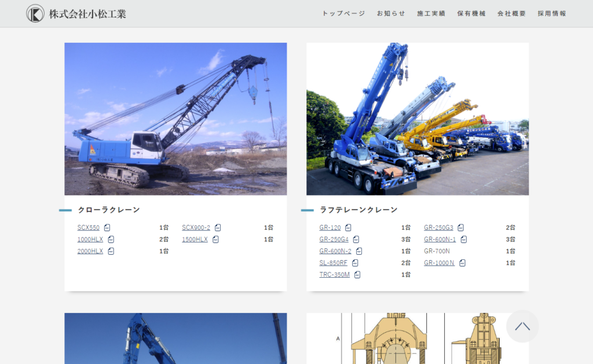The height and width of the screenshot is (364, 593).
Task: Open the GR-1000N link
Action: (439, 263)
